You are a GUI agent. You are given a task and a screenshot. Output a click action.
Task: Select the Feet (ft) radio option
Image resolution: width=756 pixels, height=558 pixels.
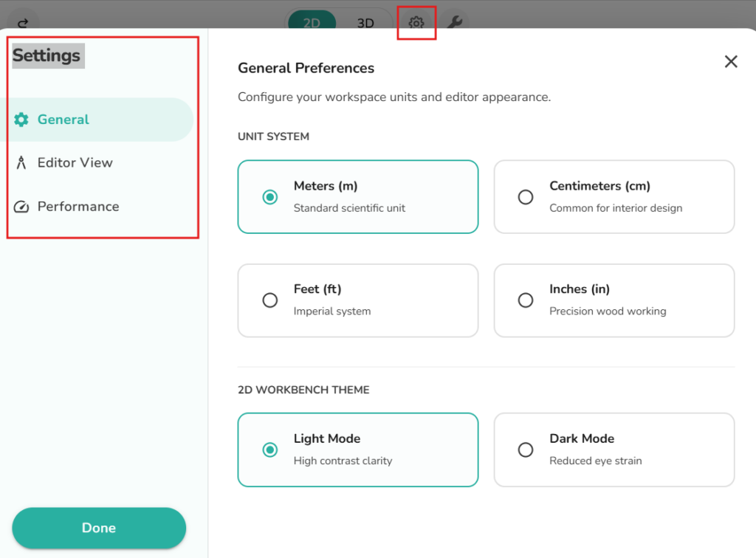(270, 300)
